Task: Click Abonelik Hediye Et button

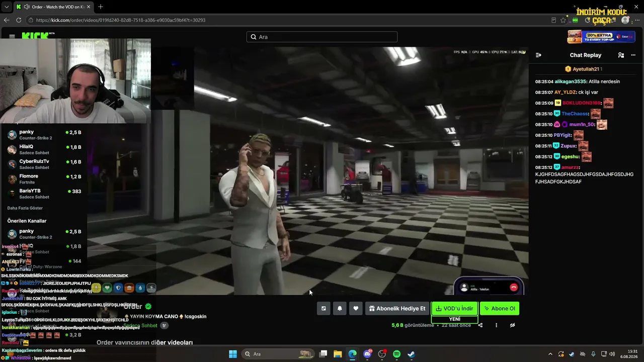Action: pos(397,309)
